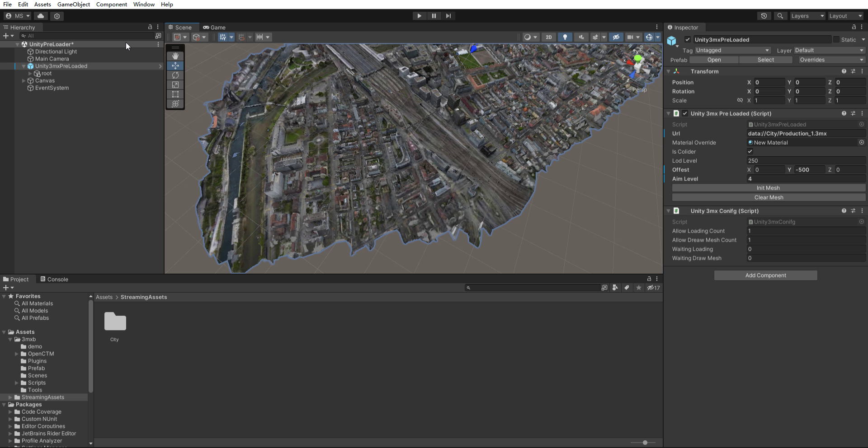Click favorite star icon in Project toolbar
Viewport: 868px width, 448px height.
point(638,288)
